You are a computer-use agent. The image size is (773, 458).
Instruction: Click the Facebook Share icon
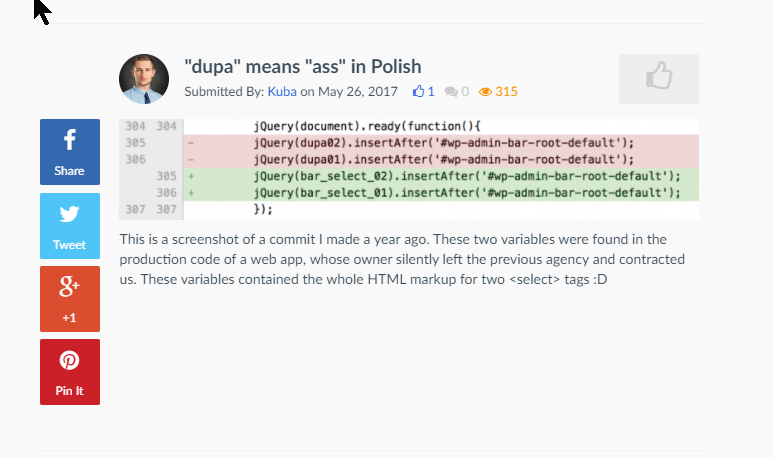click(69, 141)
